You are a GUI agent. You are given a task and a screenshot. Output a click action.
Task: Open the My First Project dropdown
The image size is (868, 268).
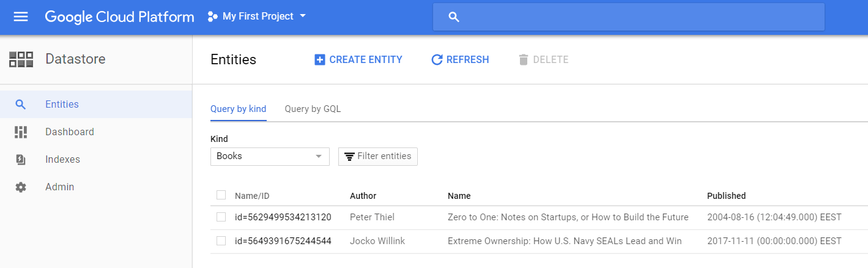click(x=258, y=17)
